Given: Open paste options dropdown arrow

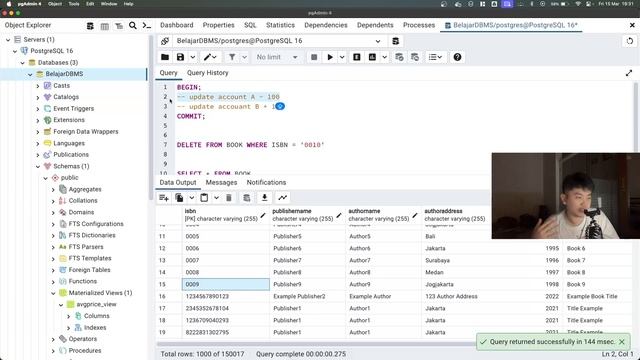Looking at the screenshot, I should pos(216,198).
